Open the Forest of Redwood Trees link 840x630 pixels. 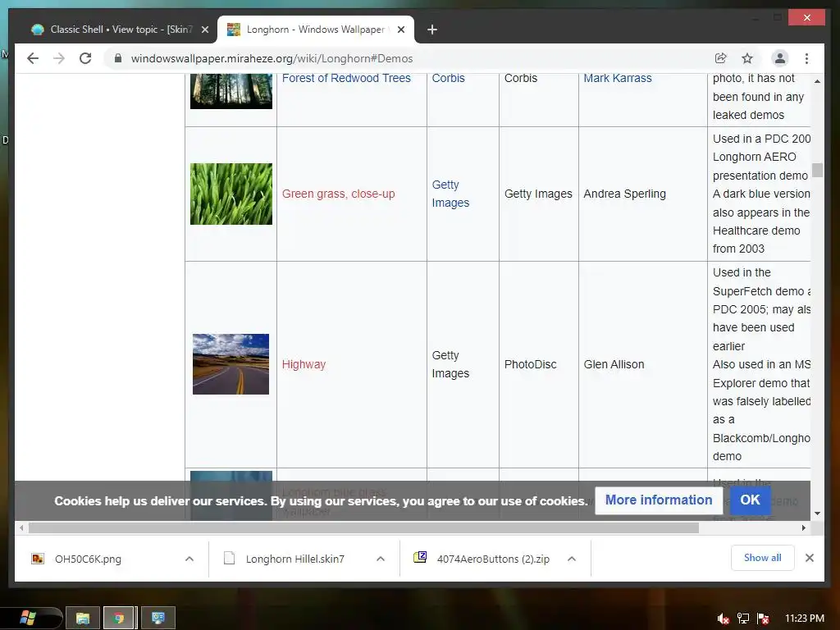pyautogui.click(x=346, y=78)
